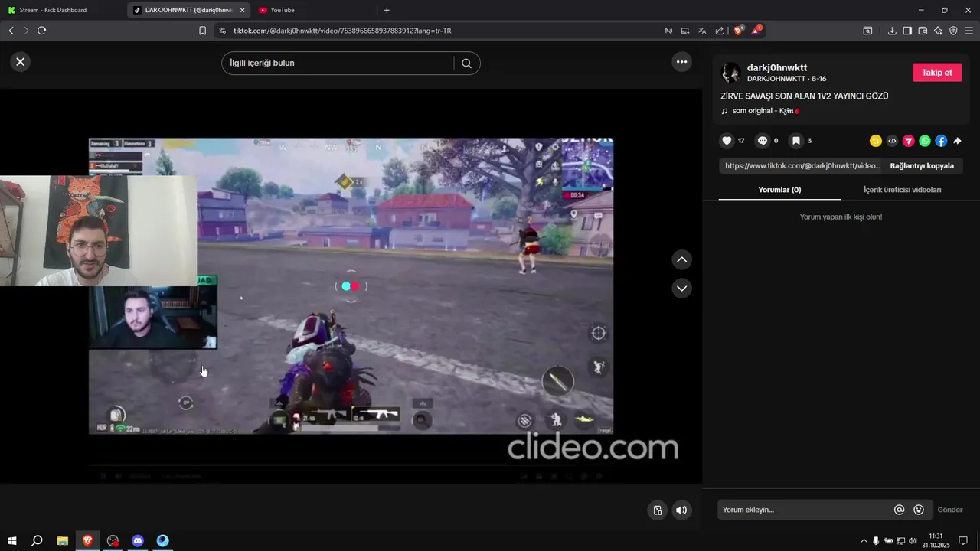
Task: Toggle the browser sidebar panel
Action: 907,31
